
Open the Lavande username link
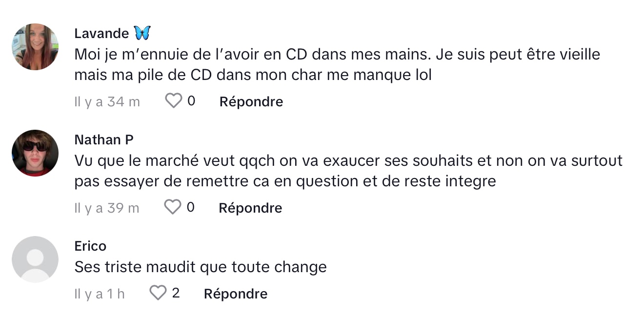(x=101, y=33)
